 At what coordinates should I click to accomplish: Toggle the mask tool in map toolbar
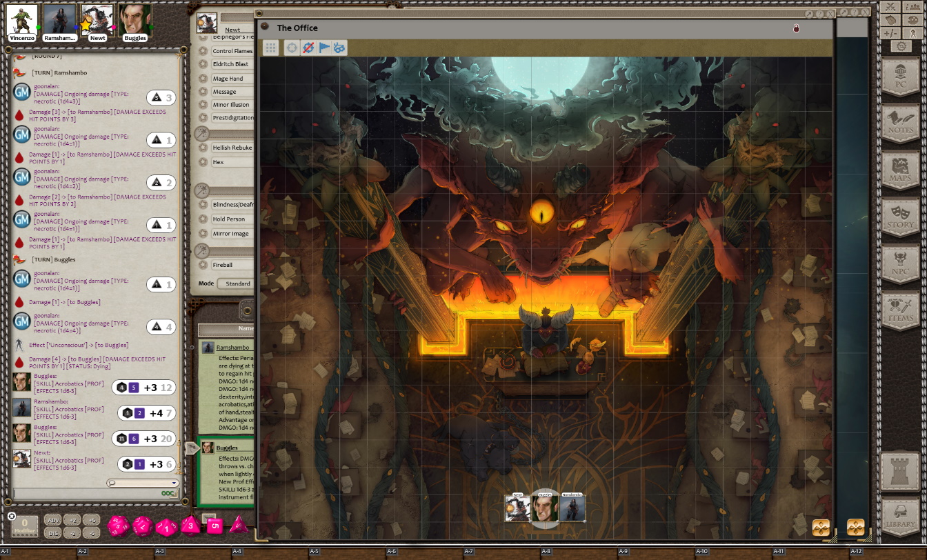339,48
